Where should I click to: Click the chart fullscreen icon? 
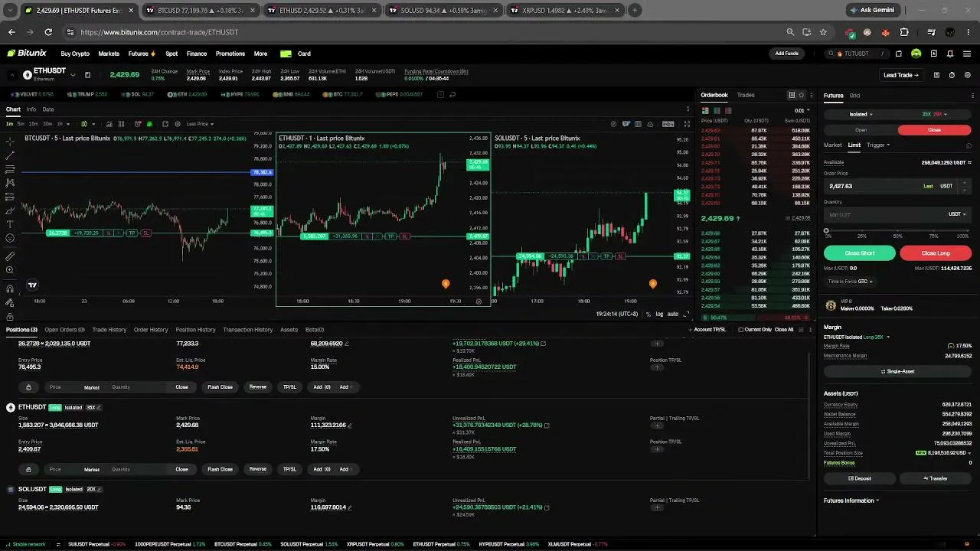(x=687, y=124)
